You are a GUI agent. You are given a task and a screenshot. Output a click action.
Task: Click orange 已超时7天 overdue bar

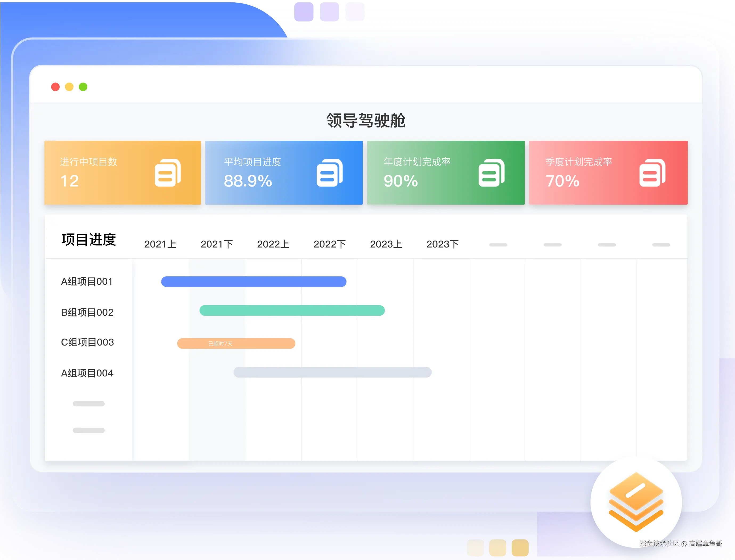tap(236, 343)
